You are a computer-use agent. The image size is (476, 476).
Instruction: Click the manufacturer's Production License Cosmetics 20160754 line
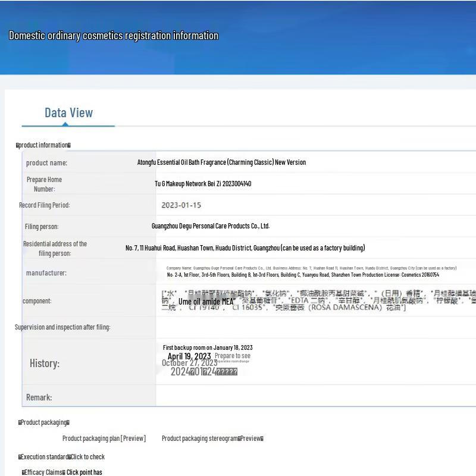point(303,275)
